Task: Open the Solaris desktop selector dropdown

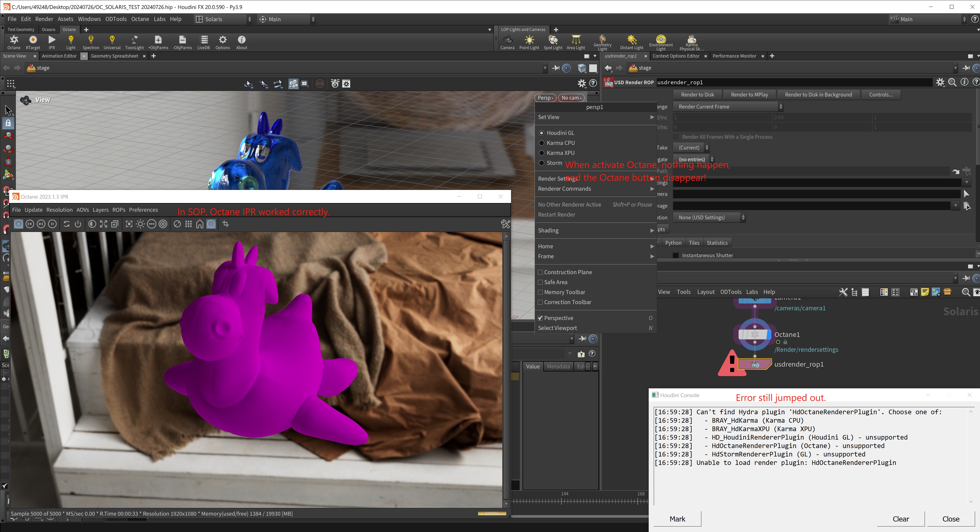Action: [223, 19]
